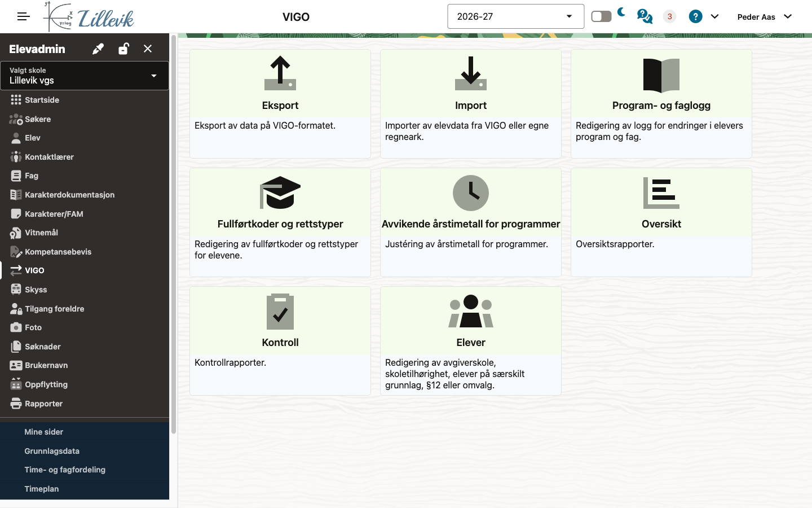Click the Brukernavn ID card icon
Screen dimensions: 812x508
[x=16, y=365]
